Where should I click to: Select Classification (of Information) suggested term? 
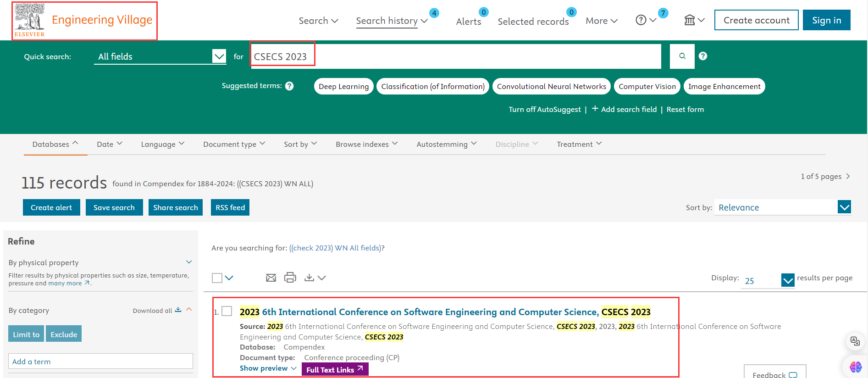tap(433, 86)
